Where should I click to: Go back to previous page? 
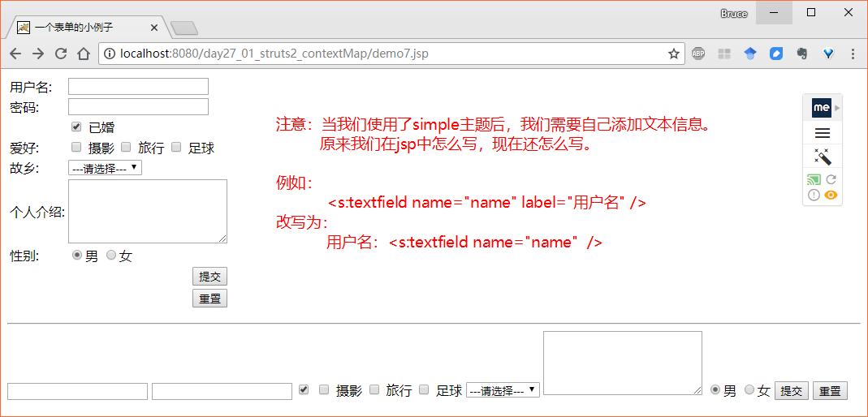(15, 54)
